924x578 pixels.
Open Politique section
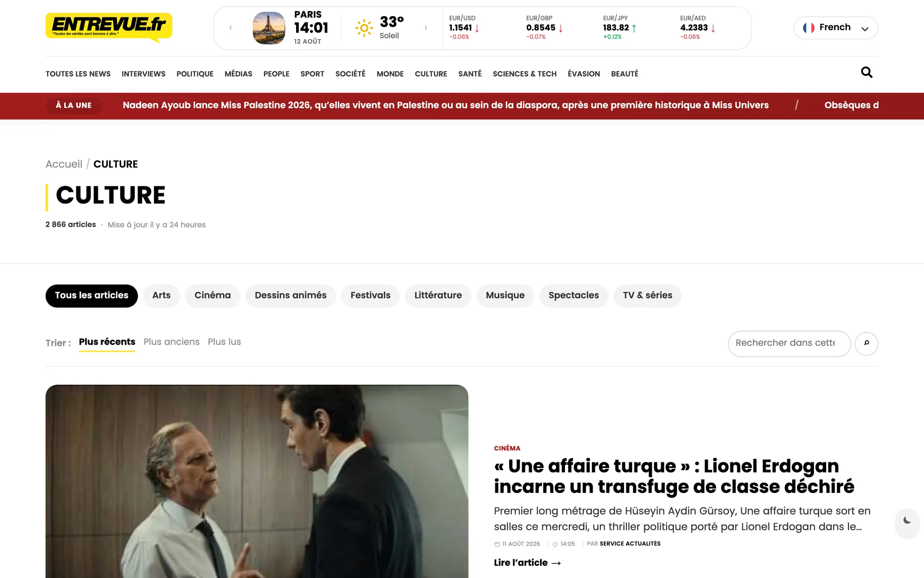195,74
